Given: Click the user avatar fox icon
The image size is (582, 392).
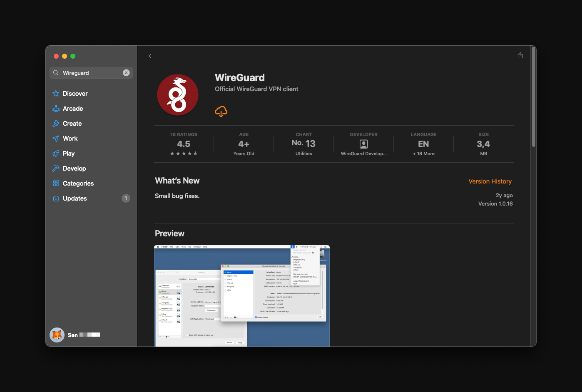Looking at the screenshot, I should click(x=57, y=335).
